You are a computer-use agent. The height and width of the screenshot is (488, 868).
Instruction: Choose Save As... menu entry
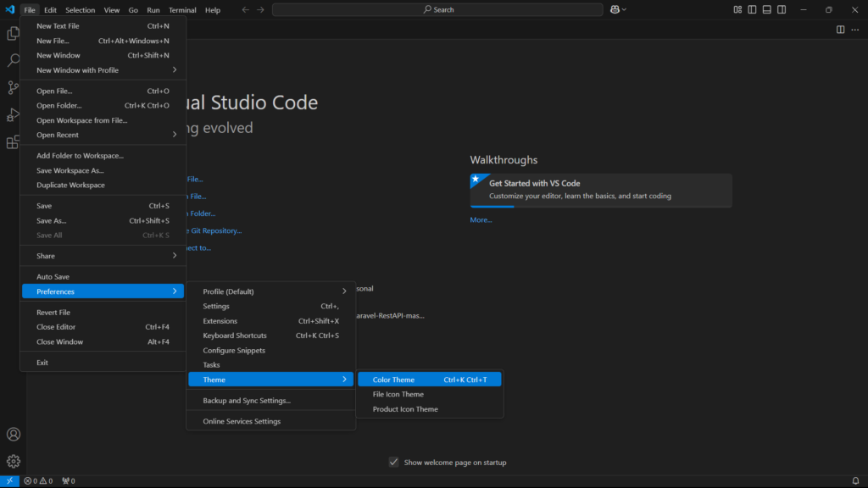(103, 221)
